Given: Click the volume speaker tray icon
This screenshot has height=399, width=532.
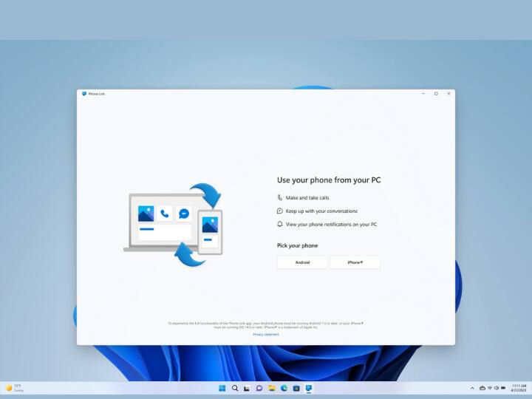Looking at the screenshot, I should [x=497, y=388].
